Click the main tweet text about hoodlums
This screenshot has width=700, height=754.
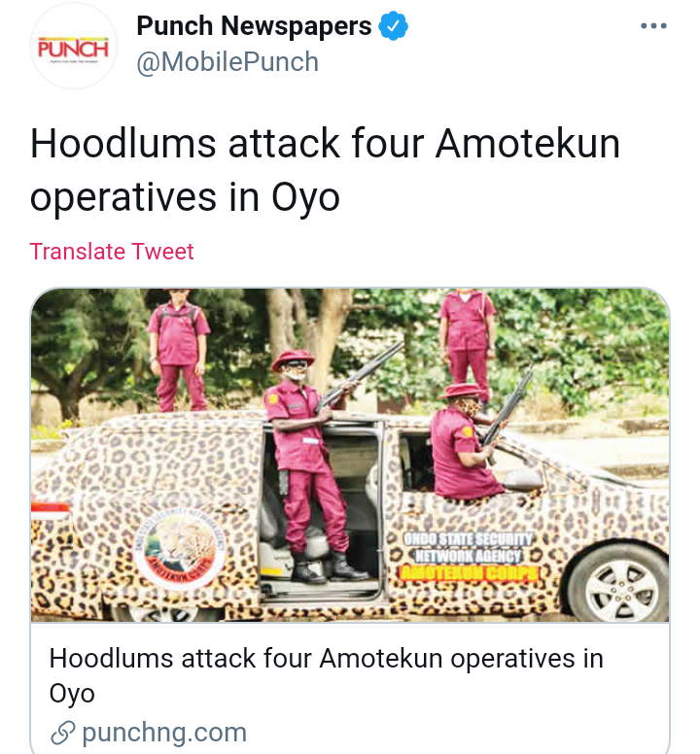[x=325, y=170]
